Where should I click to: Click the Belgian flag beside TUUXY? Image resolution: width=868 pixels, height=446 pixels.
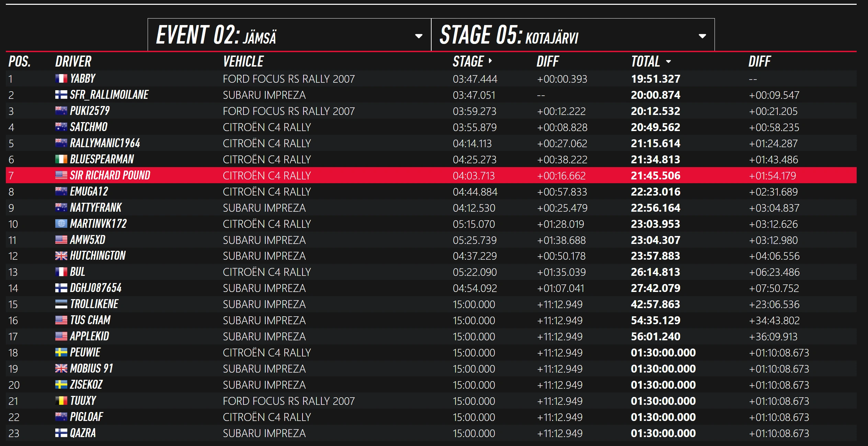point(61,401)
